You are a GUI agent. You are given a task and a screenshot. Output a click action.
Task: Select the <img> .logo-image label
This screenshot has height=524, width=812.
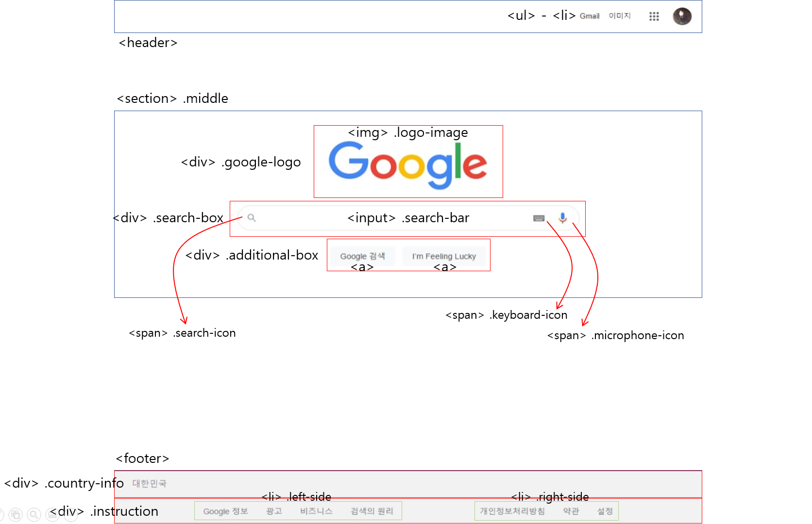[408, 132]
